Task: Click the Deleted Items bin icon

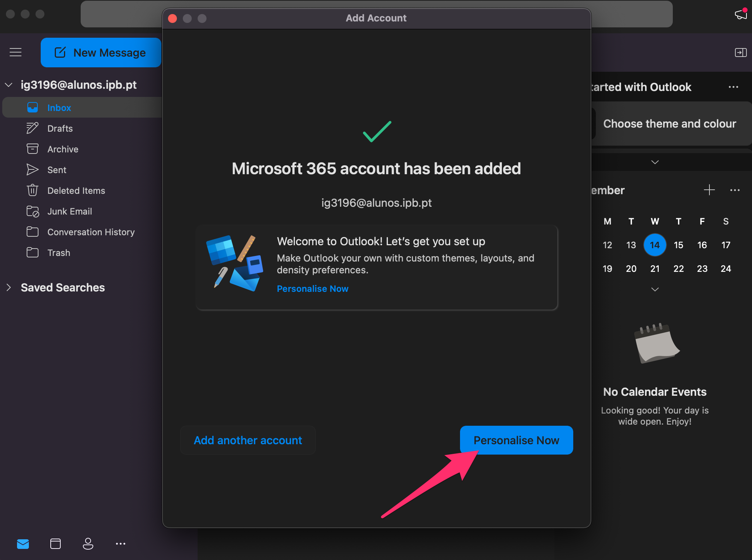Action: point(33,190)
